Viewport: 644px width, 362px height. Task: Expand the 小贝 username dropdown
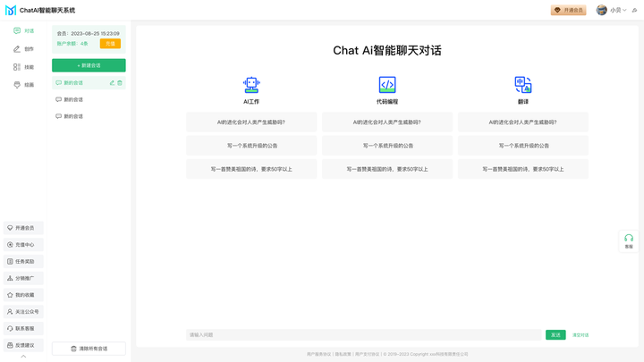coord(618,10)
